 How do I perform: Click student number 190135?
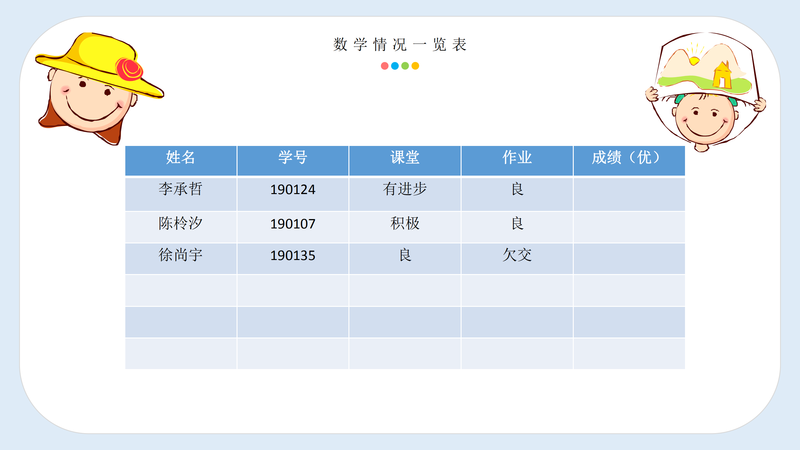pyautogui.click(x=293, y=259)
